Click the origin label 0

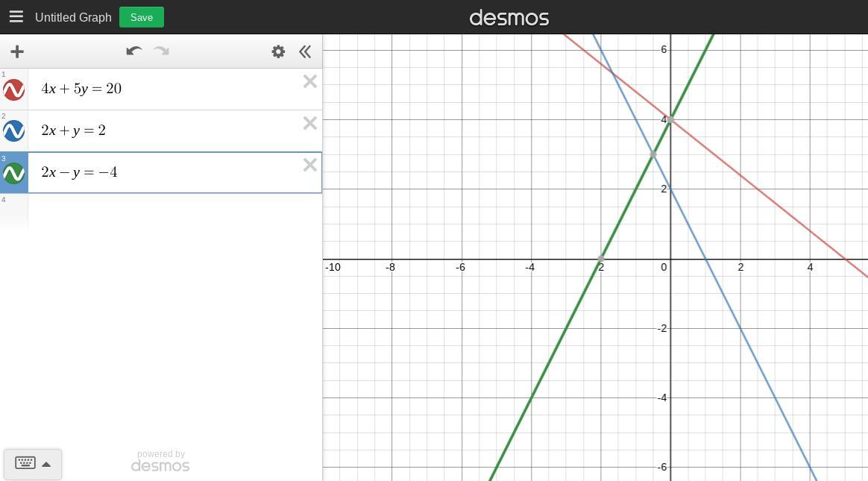pyautogui.click(x=664, y=267)
